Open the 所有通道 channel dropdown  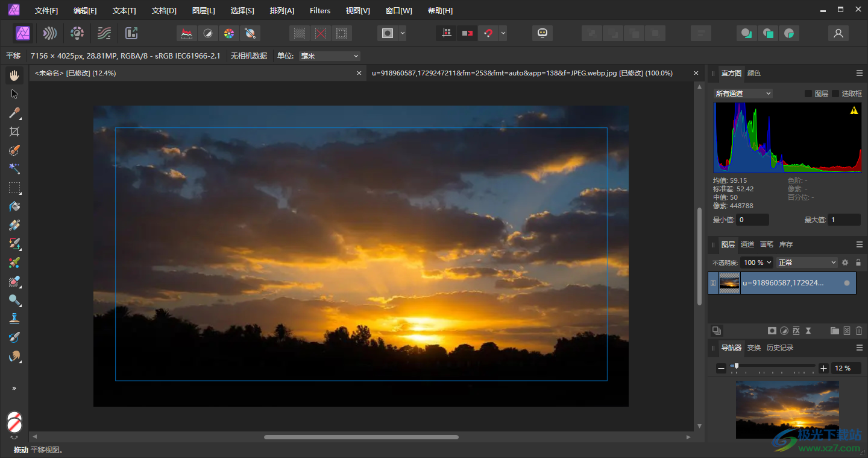tap(743, 94)
